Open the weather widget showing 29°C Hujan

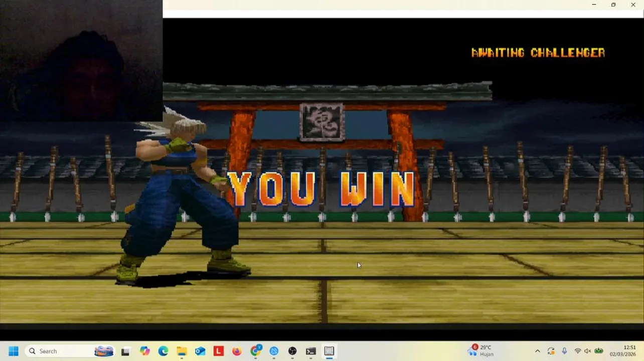(x=481, y=350)
